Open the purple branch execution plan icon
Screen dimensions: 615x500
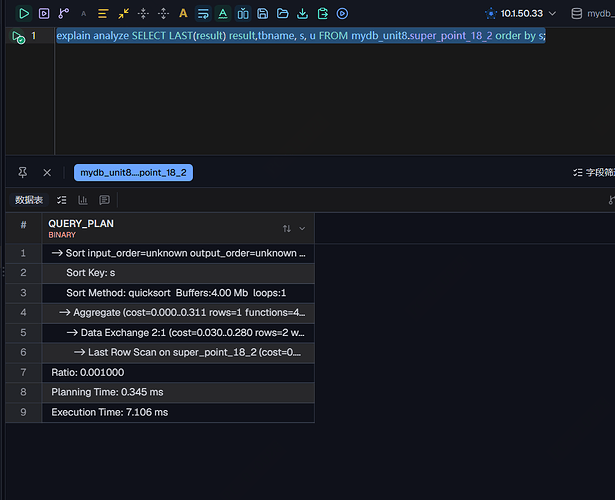click(x=64, y=14)
